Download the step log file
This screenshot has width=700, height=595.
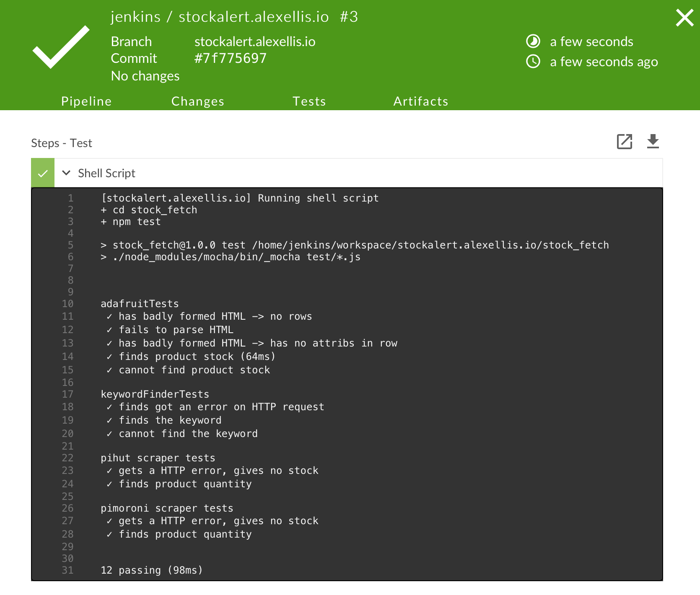click(653, 142)
